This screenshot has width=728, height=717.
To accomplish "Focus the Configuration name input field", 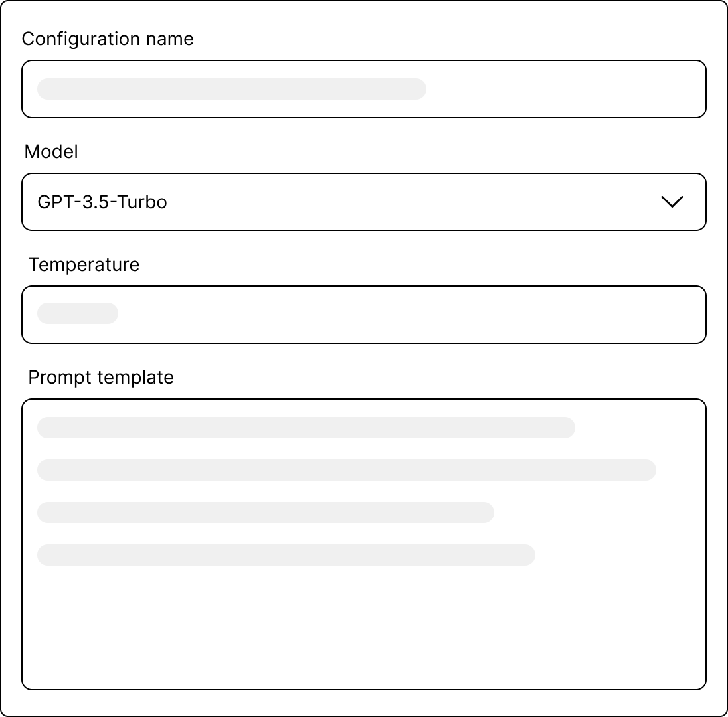I will (363, 89).
